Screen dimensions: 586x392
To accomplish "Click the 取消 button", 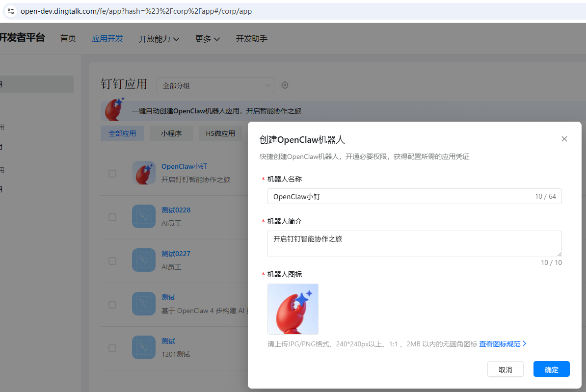I will coord(506,369).
